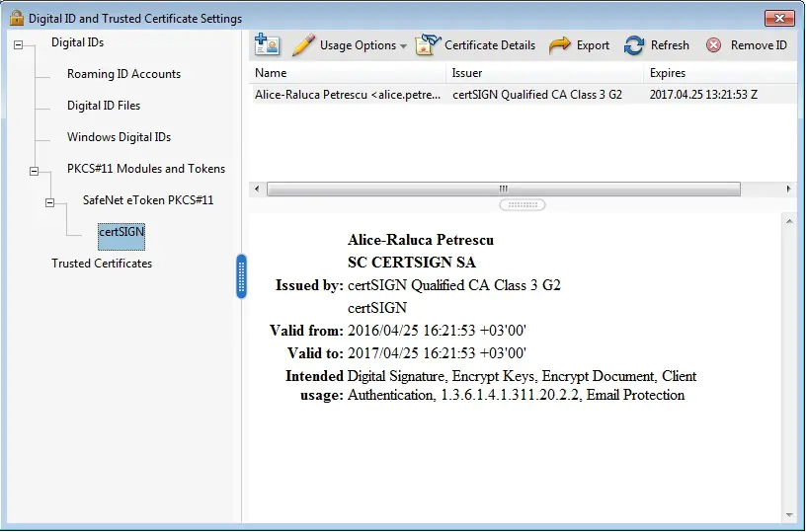
Task: Click the 2017.04.25 13:21:53 Z expiry cell
Action: 703,95
